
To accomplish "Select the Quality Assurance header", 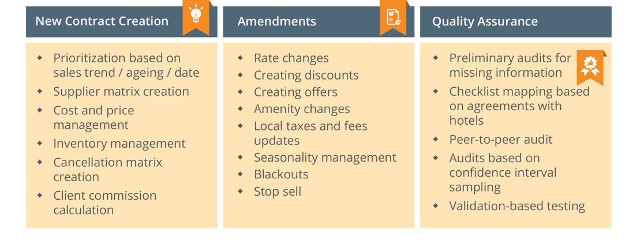I will [515, 21].
